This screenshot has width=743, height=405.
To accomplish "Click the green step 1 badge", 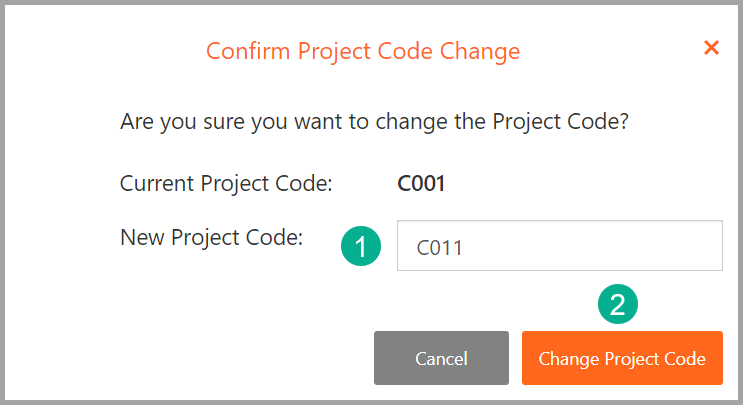I will 361,246.
